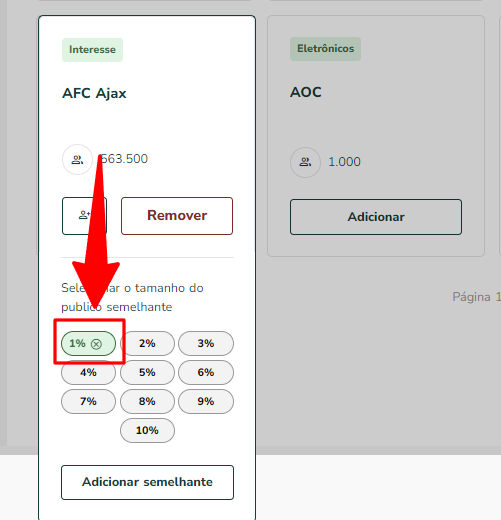
Task: Choose the 10% lookalike size chip
Action: (x=147, y=430)
